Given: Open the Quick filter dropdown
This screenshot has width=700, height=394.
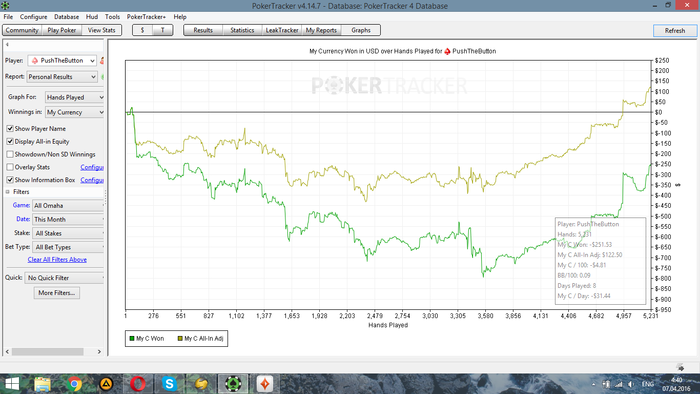Looking at the screenshot, I should tap(64, 278).
